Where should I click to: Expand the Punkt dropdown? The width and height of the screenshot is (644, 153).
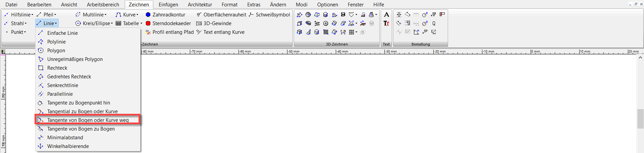25,32
